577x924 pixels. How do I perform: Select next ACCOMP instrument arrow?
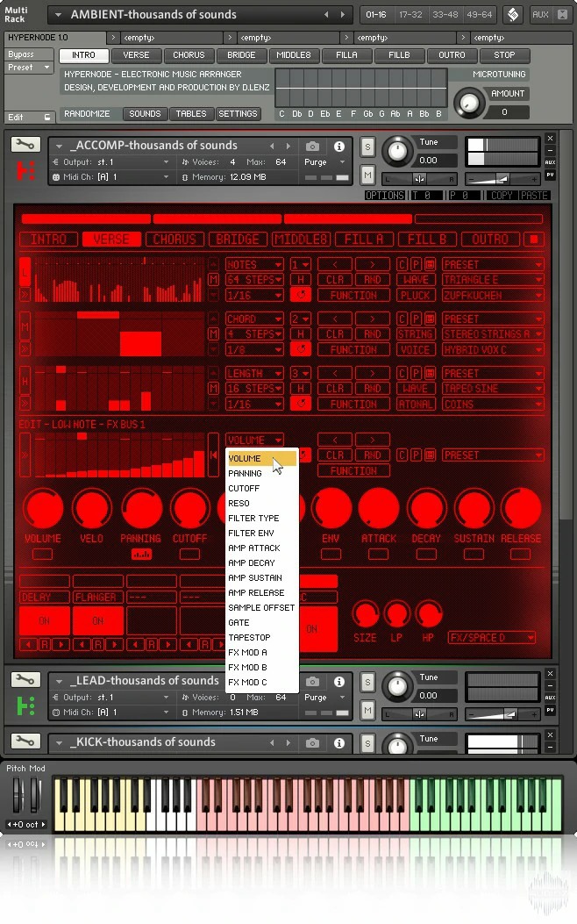pos(288,147)
